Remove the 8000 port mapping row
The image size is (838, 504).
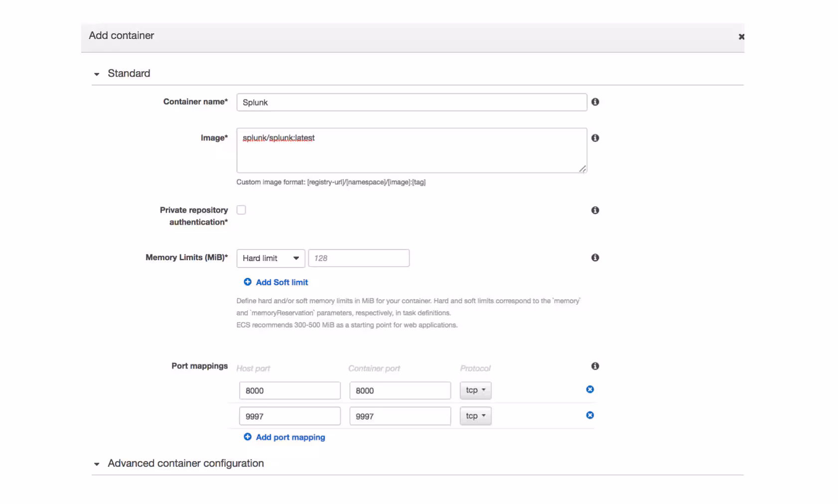click(x=590, y=389)
